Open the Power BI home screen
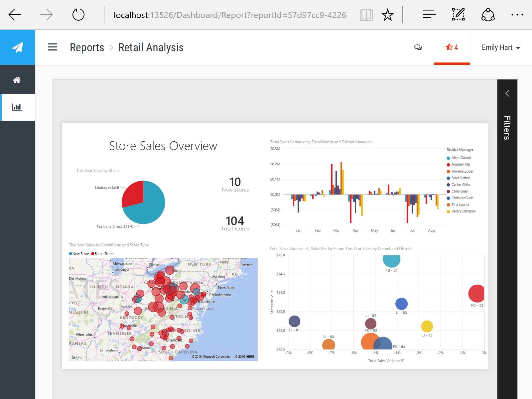The image size is (532, 399). 17,80
